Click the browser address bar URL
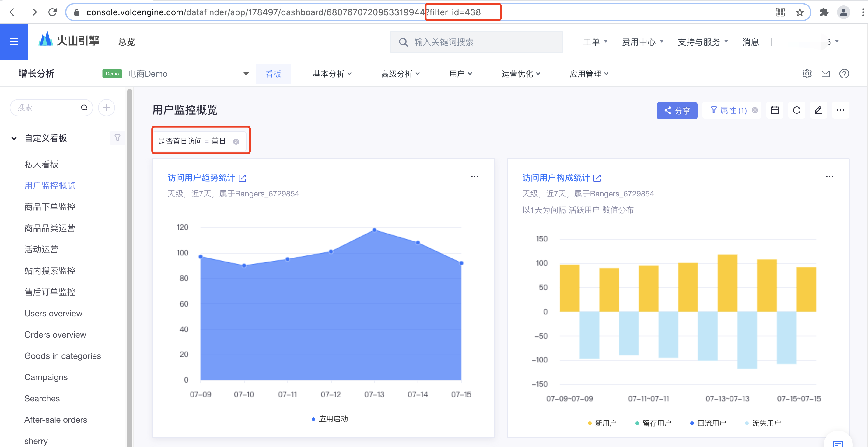 coord(283,12)
